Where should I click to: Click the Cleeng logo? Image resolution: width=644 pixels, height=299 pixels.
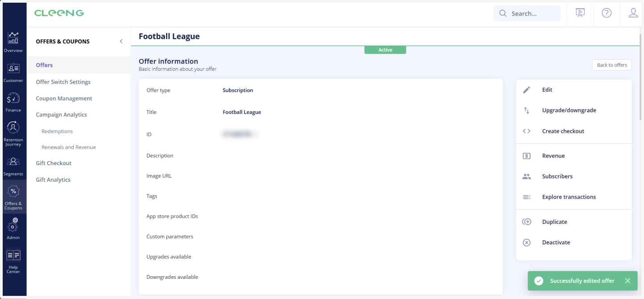tap(59, 13)
